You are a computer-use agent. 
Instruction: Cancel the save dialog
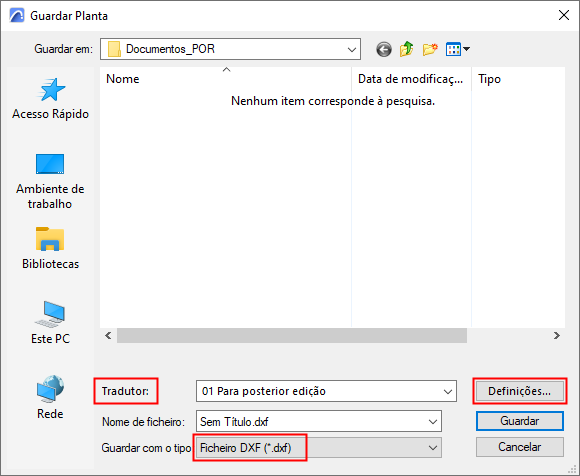point(519,447)
